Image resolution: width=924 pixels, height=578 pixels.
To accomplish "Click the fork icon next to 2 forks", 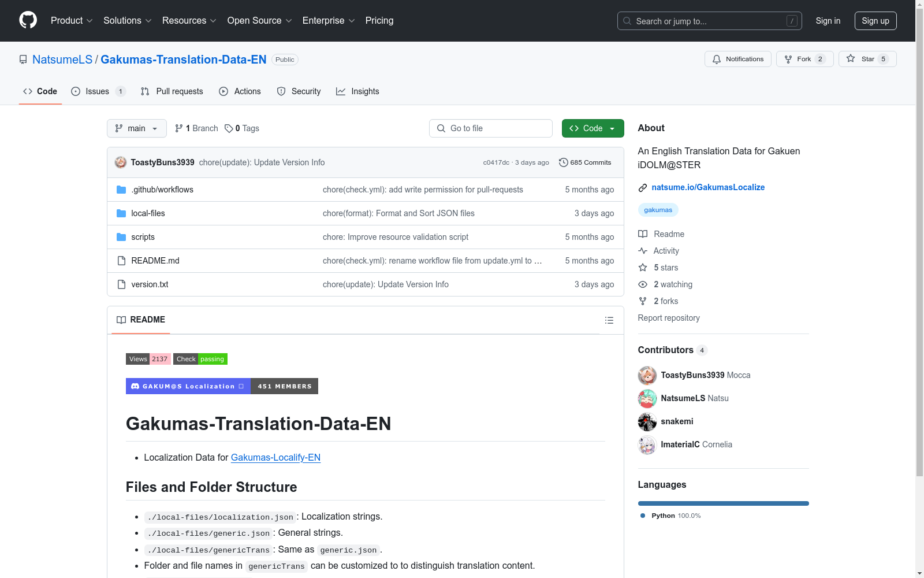I will (x=643, y=301).
